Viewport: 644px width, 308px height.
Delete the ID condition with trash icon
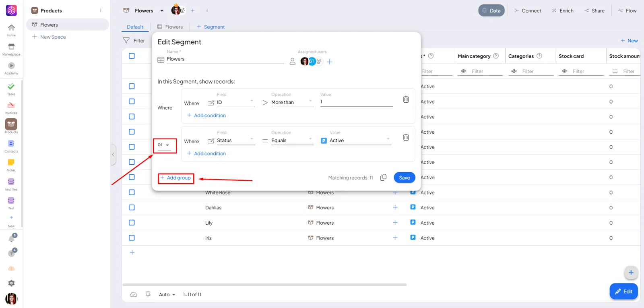tap(406, 99)
